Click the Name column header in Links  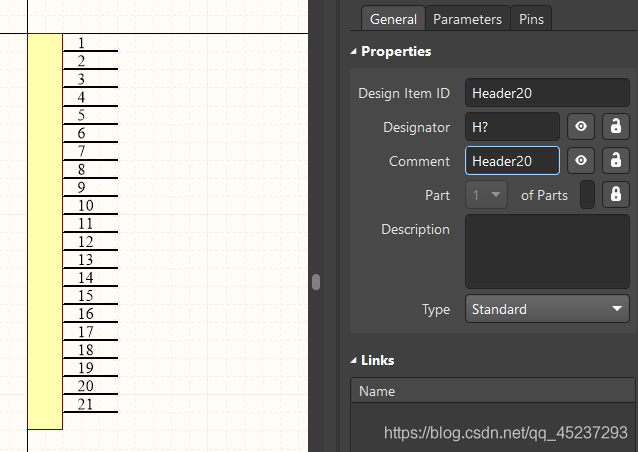[492, 391]
